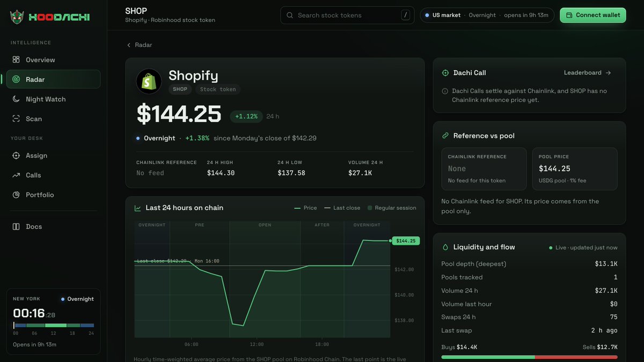The width and height of the screenshot is (644, 362).
Task: Go back to Radar breadcrumb
Action: pyautogui.click(x=140, y=45)
